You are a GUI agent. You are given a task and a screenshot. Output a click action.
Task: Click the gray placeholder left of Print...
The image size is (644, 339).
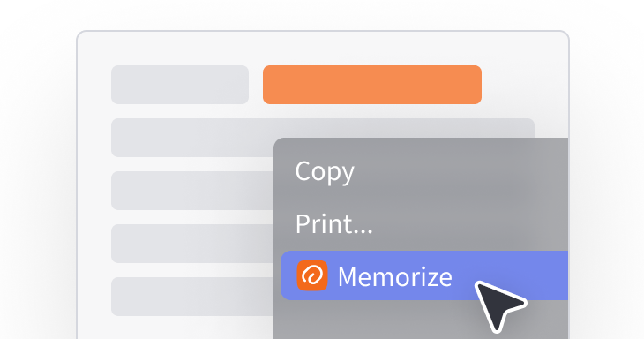point(192,244)
